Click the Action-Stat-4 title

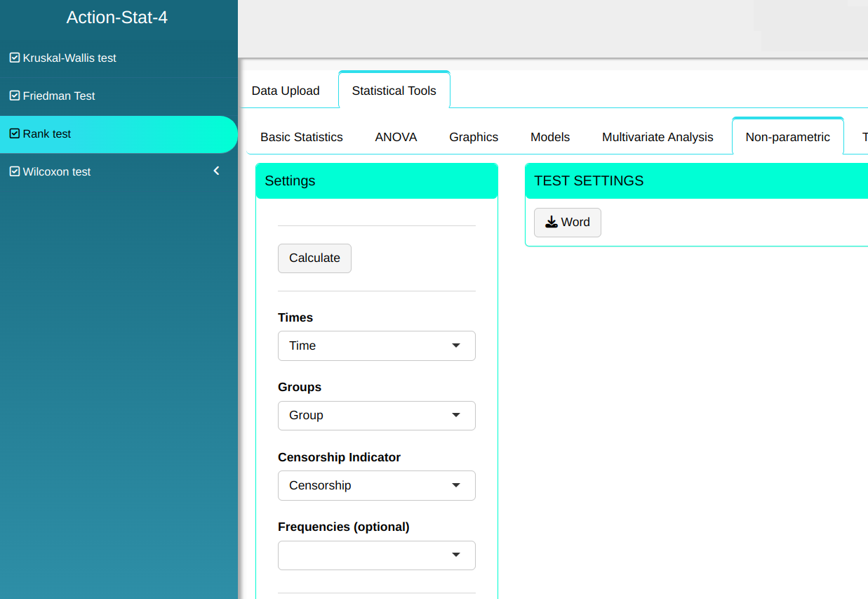coord(117,18)
